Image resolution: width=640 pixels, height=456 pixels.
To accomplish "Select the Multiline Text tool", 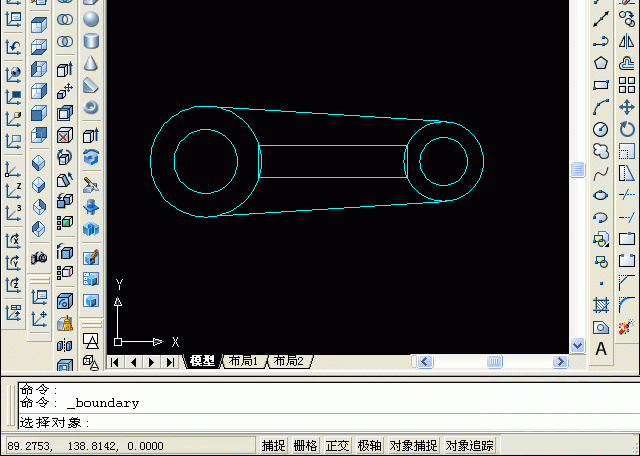I will (x=601, y=349).
